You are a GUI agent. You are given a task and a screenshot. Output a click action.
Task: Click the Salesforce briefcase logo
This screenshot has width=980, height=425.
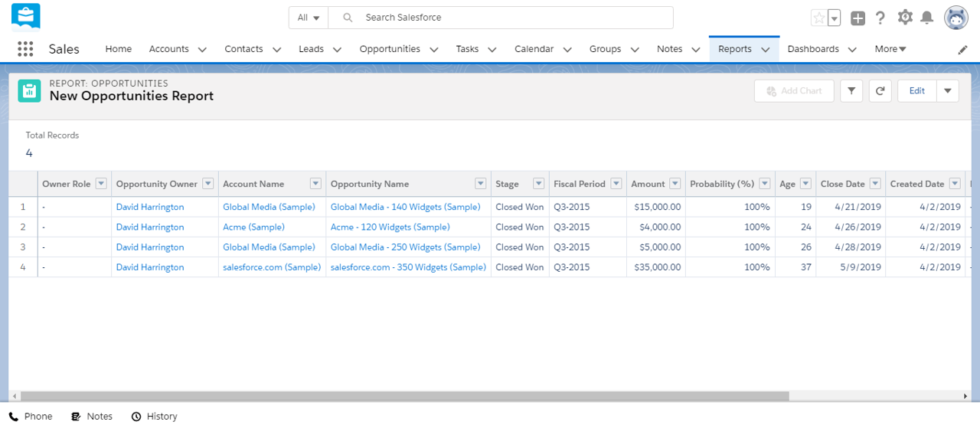pos(26,16)
